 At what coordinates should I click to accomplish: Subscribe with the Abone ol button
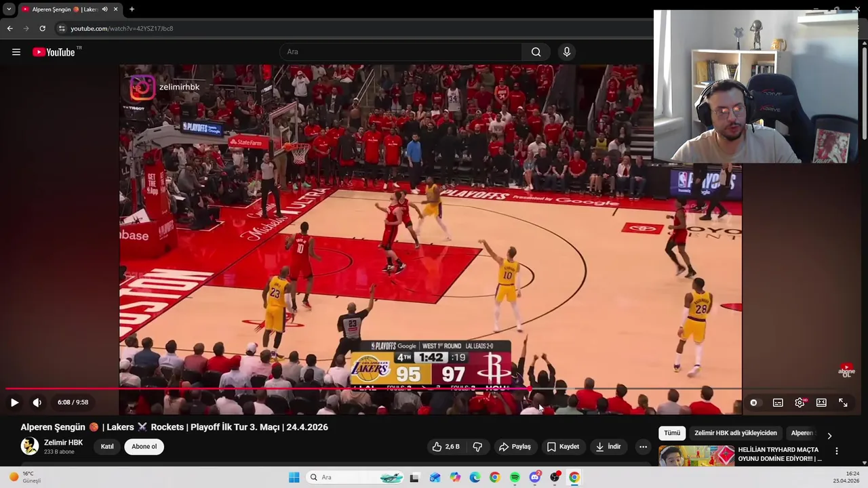pos(144,447)
